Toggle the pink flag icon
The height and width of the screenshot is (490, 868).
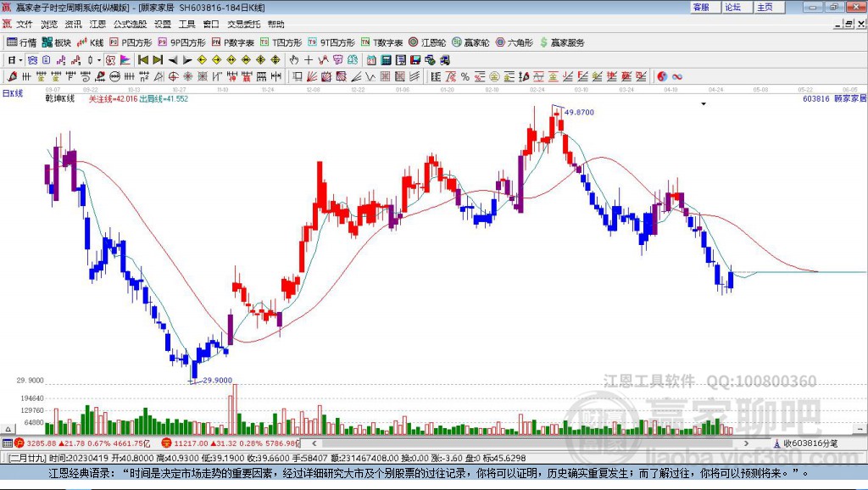point(125,60)
